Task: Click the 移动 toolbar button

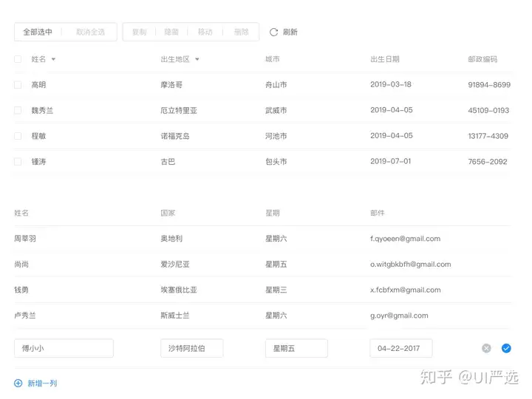Action: (205, 32)
